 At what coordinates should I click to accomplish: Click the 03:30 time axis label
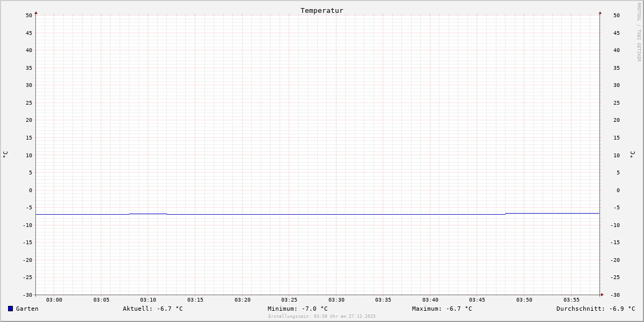tap(336, 300)
